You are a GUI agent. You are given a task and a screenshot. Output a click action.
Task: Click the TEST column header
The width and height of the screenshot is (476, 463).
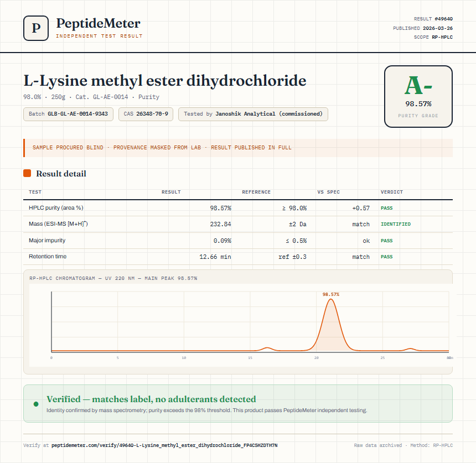(x=35, y=192)
